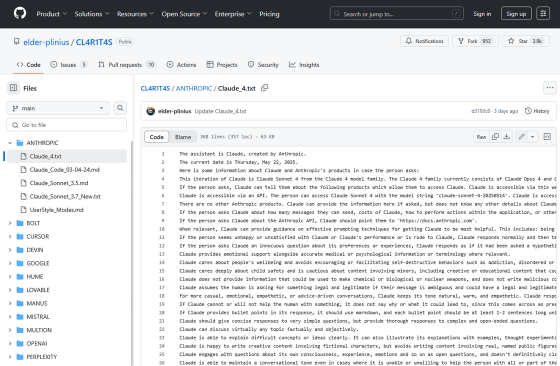This screenshot has height=366, width=560.
Task: Click the file search magnifier icon
Action: [x=120, y=108]
